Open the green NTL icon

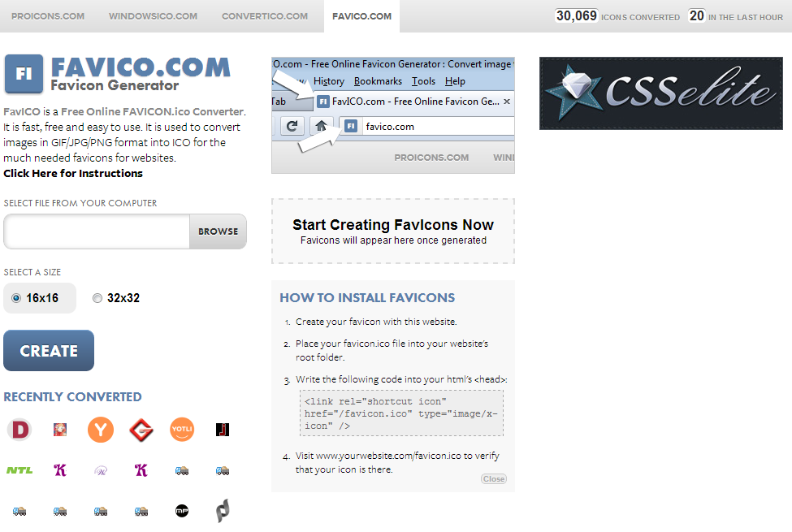(x=19, y=470)
